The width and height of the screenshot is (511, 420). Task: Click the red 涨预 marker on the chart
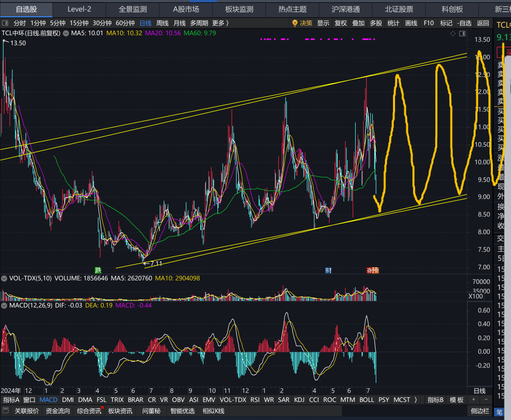373,270
